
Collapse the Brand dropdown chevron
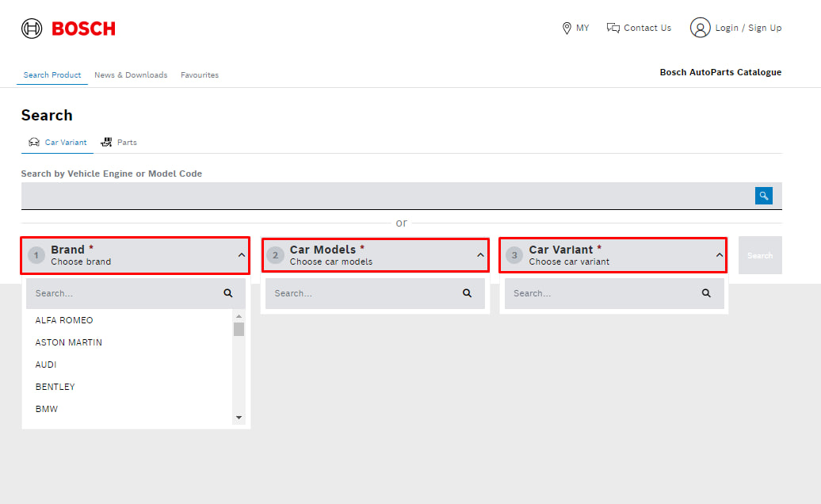pyautogui.click(x=242, y=255)
